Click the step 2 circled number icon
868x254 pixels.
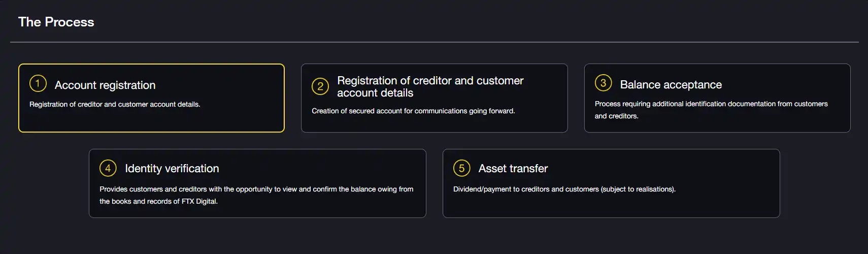(x=320, y=86)
